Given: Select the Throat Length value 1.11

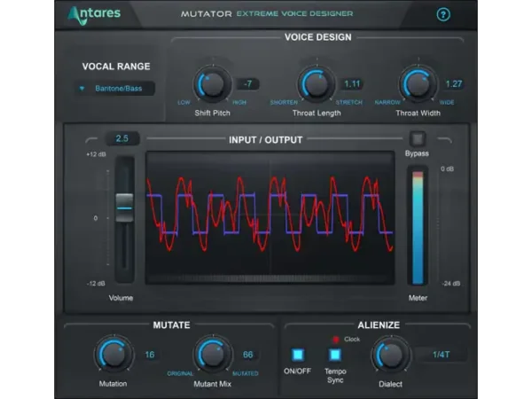Looking at the screenshot, I should tap(352, 84).
